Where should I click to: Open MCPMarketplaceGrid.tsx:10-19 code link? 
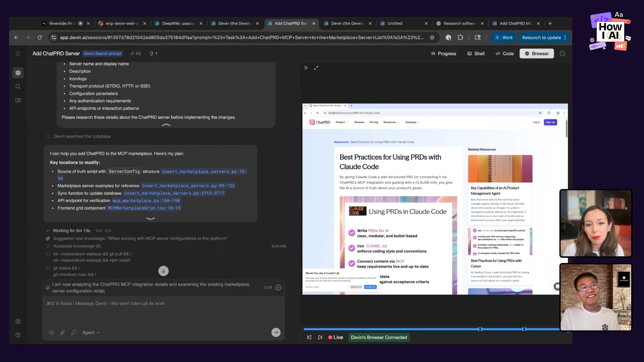click(144, 208)
